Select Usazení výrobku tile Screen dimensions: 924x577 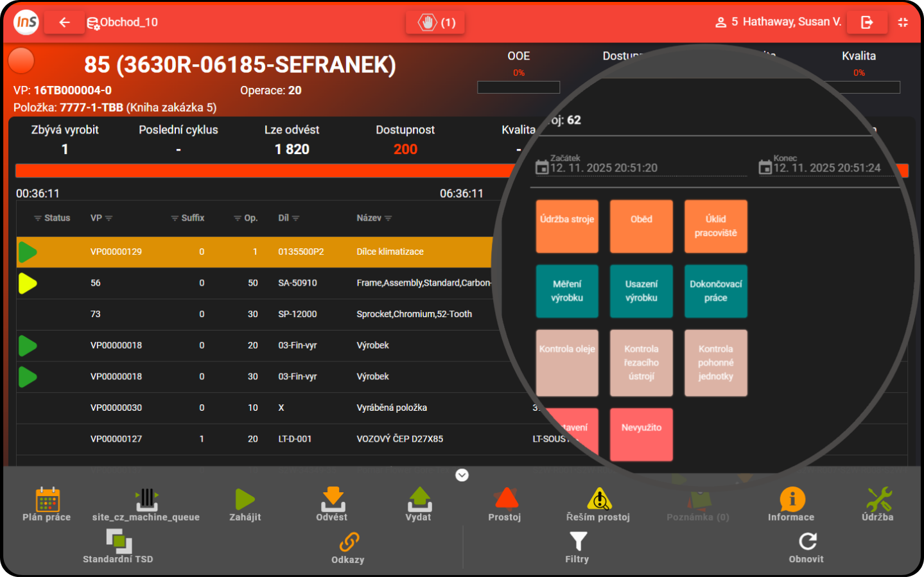pos(641,291)
